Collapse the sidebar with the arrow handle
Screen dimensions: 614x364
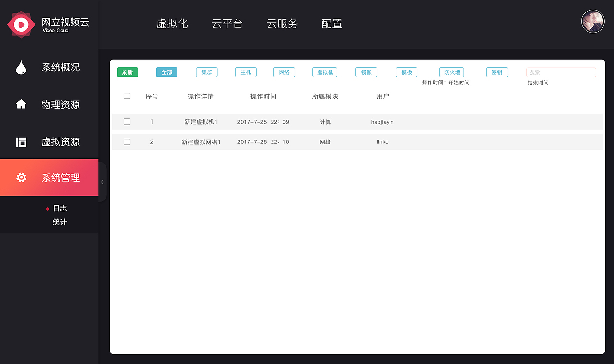tap(102, 182)
